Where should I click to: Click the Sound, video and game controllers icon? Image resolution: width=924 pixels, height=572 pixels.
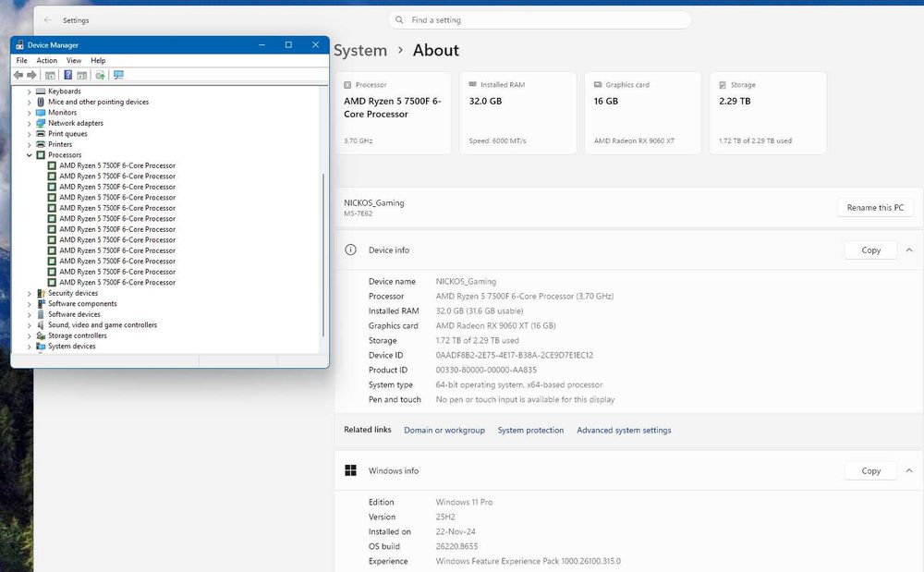click(41, 324)
